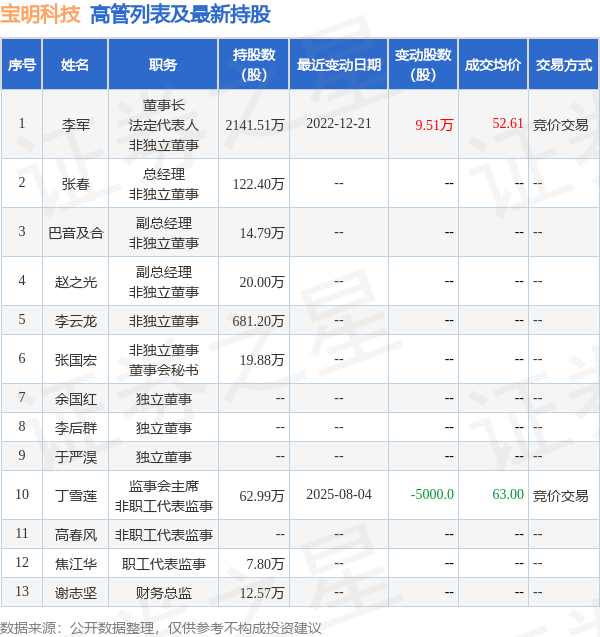Click the row number 13
Image resolution: width=600 pixels, height=637 pixels.
tap(22, 592)
